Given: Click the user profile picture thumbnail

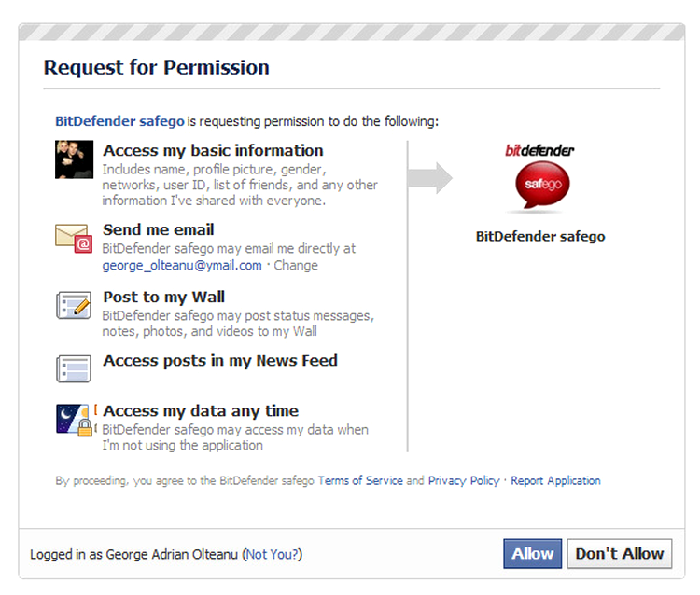Looking at the screenshot, I should coord(74,159).
